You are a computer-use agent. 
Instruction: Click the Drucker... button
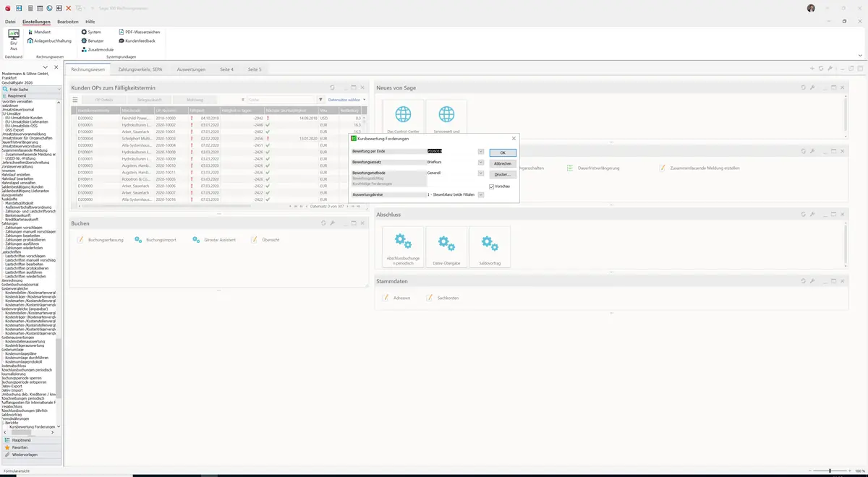(503, 175)
